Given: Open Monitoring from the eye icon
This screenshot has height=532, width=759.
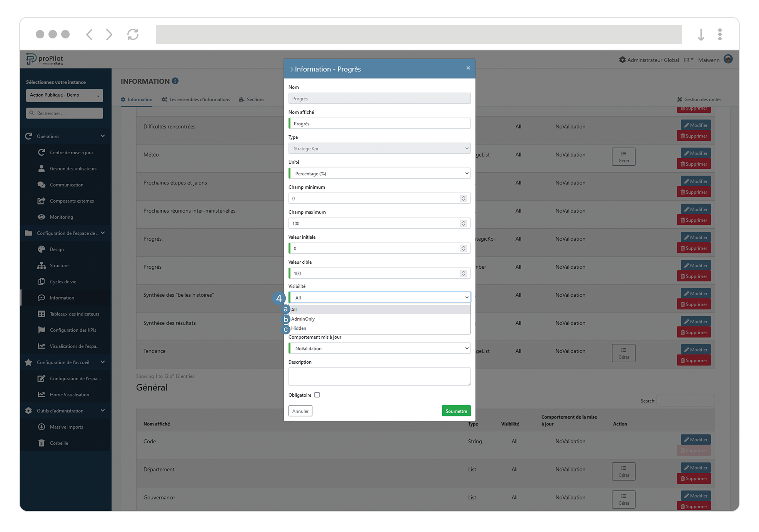Looking at the screenshot, I should (x=42, y=217).
